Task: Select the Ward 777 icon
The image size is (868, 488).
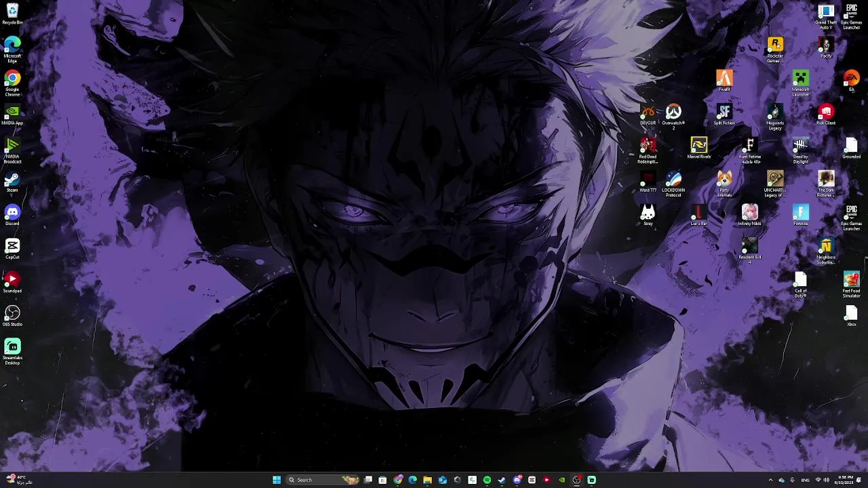Action: pos(648,182)
